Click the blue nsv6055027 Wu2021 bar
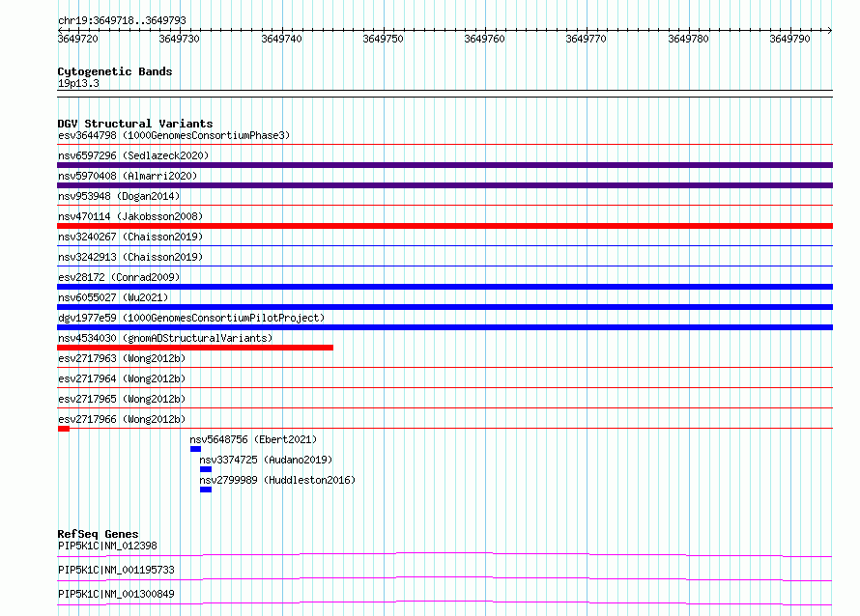 (444, 307)
